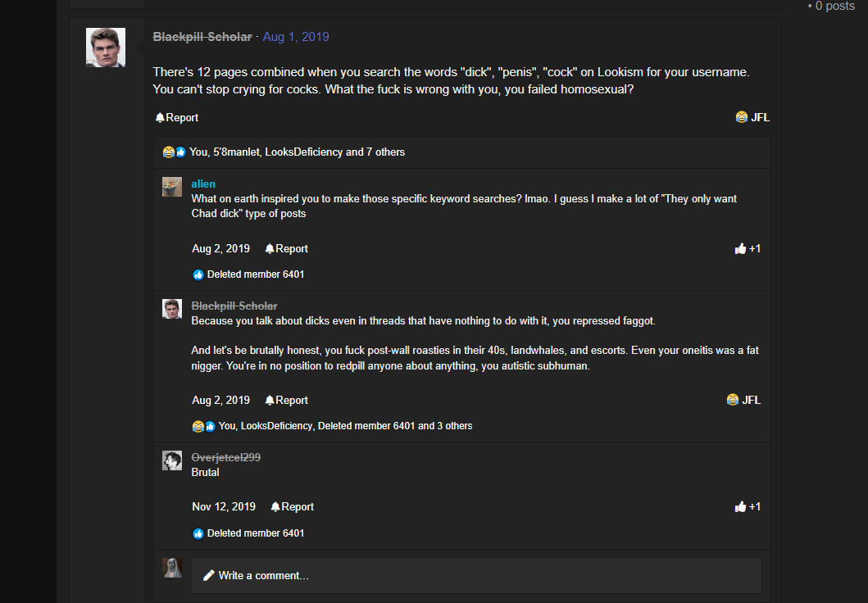The width and height of the screenshot is (868, 603).
Task: Click the Nov 12, 2019 comment timestamp
Action: tap(224, 507)
